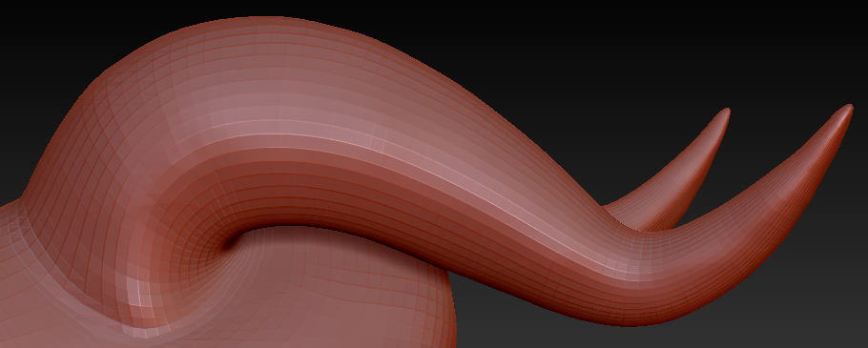Click the head mesh beneath the horn

tap(332, 294)
